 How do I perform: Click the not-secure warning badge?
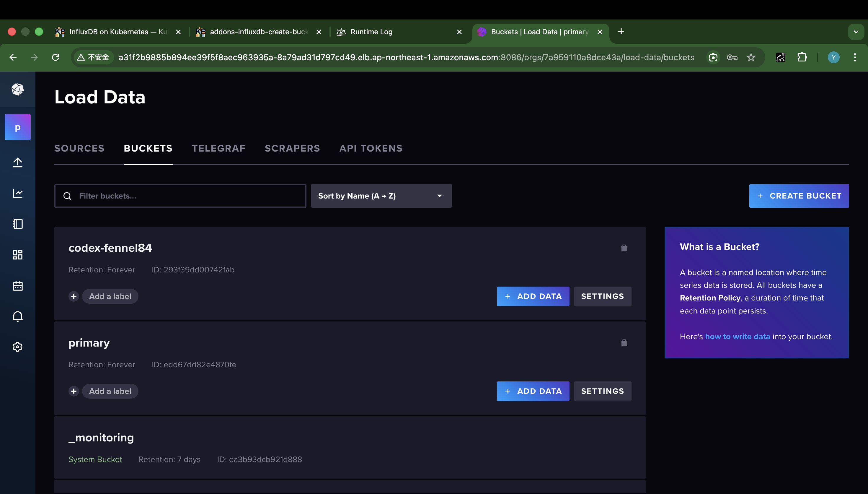point(93,57)
